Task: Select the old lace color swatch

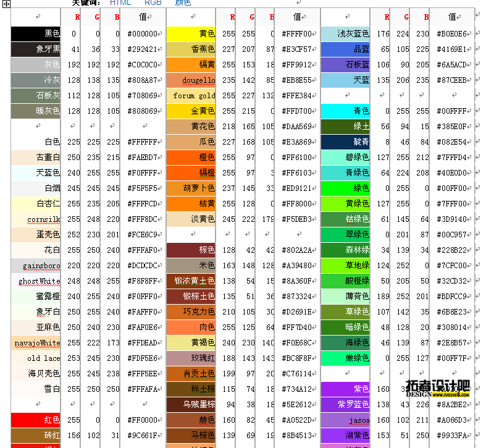Action: (x=36, y=358)
